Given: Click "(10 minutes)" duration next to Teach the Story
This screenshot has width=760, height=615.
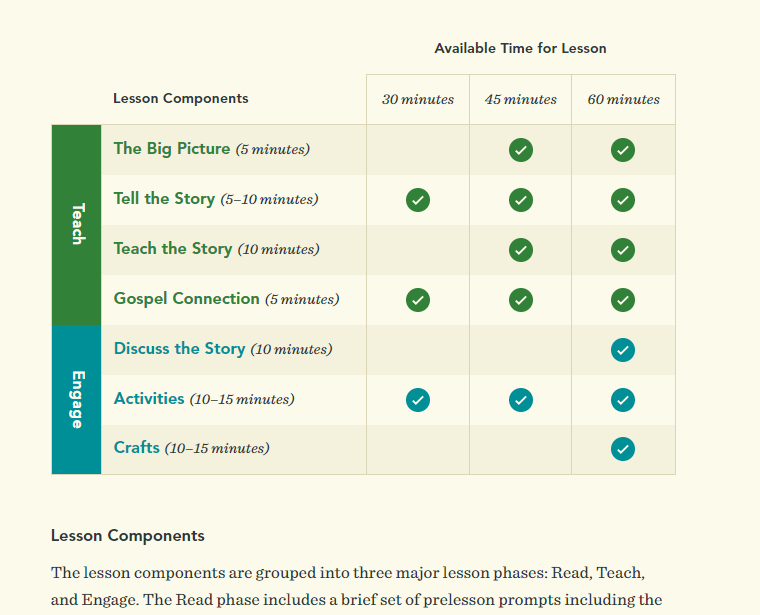Looking at the screenshot, I should 278,250.
